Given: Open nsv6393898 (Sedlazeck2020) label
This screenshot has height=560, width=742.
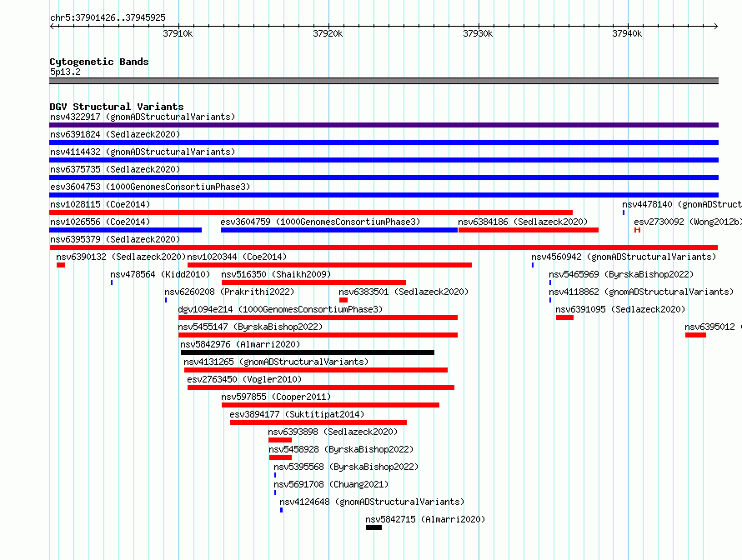Looking at the screenshot, I should coord(333,432).
